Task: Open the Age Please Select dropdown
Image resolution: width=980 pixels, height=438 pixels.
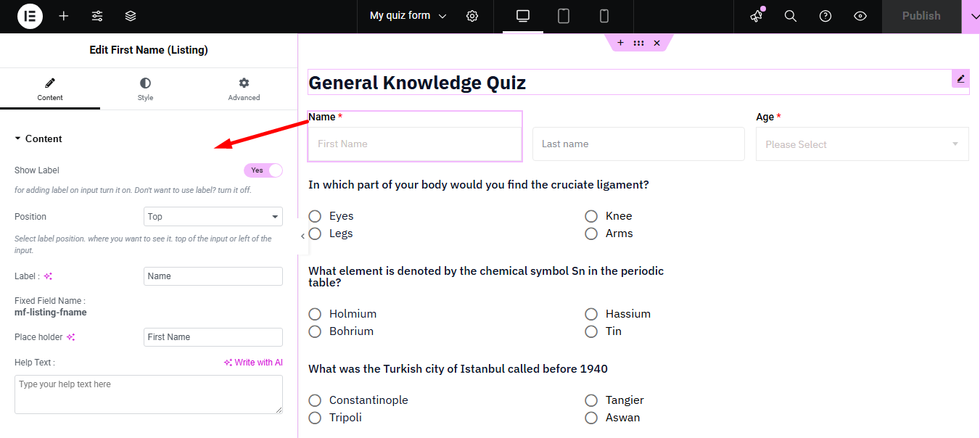Action: tap(862, 144)
